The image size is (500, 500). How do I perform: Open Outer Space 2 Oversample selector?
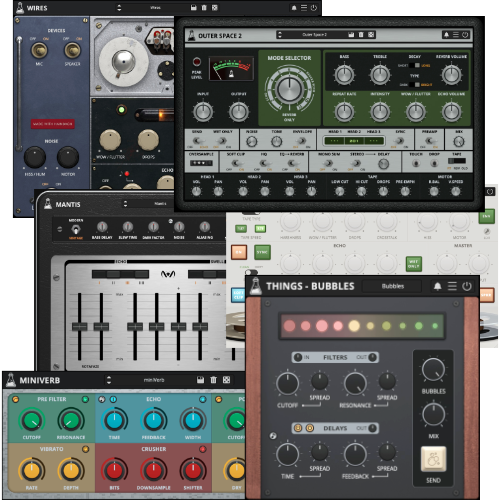point(201,163)
